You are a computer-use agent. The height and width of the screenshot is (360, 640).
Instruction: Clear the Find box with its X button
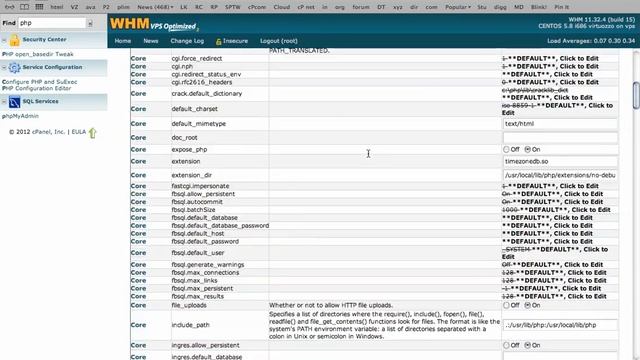coord(90,24)
